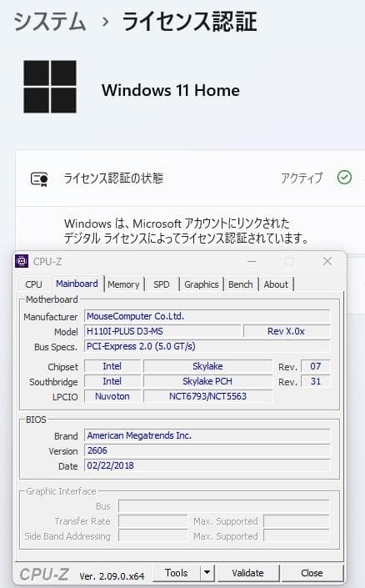Click the Southbridge Skylake PCH field

(x=208, y=381)
